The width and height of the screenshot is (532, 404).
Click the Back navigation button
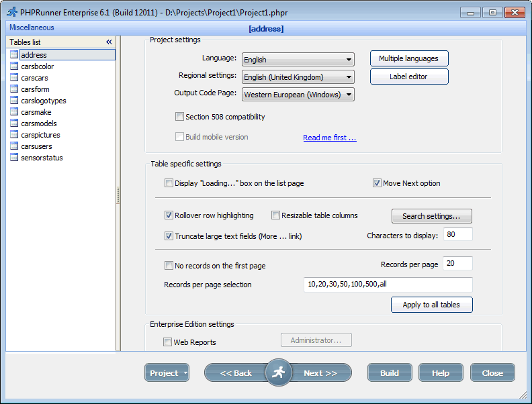(236, 373)
